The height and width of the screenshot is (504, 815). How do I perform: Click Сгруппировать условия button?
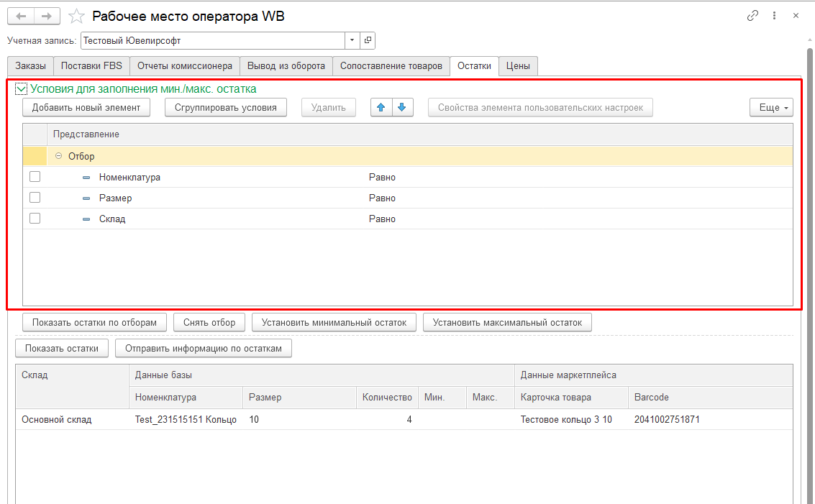pyautogui.click(x=226, y=108)
